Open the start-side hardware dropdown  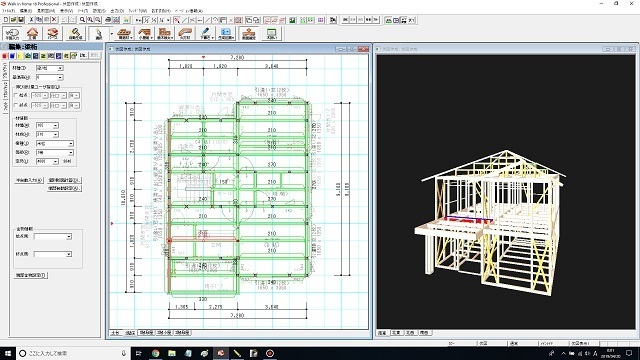coord(53,236)
